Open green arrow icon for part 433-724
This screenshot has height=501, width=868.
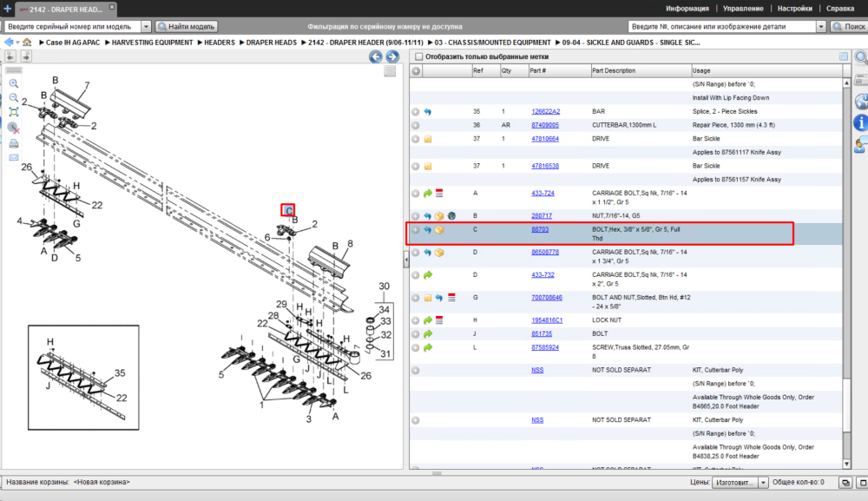428,194
